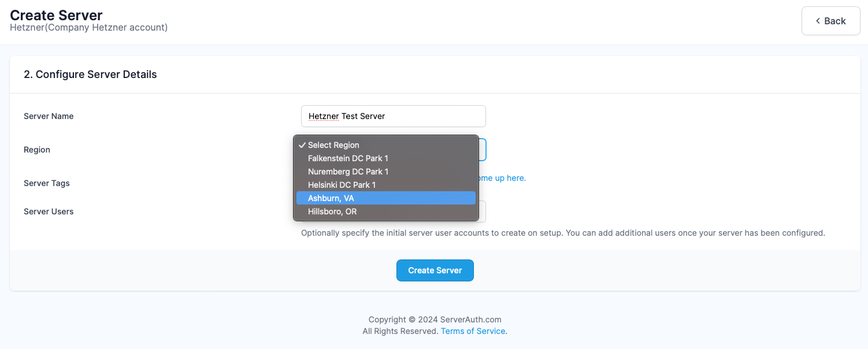Viewport: 868px width, 349px height.
Task: Select Ashburn, VA from region list
Action: (386, 198)
